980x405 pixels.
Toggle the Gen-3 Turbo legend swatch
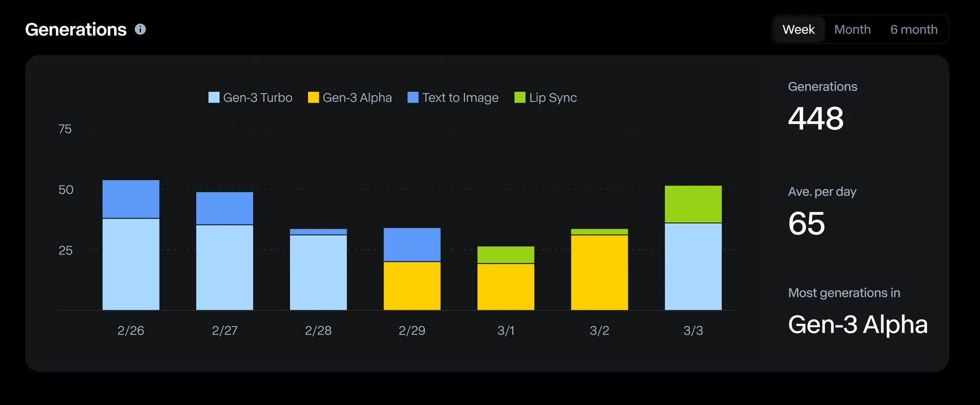click(x=214, y=98)
